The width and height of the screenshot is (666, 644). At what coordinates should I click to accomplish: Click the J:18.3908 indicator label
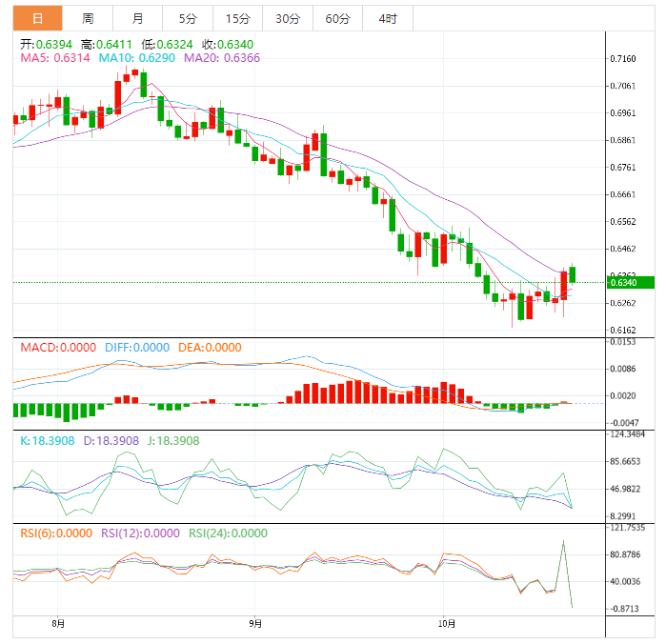click(173, 440)
